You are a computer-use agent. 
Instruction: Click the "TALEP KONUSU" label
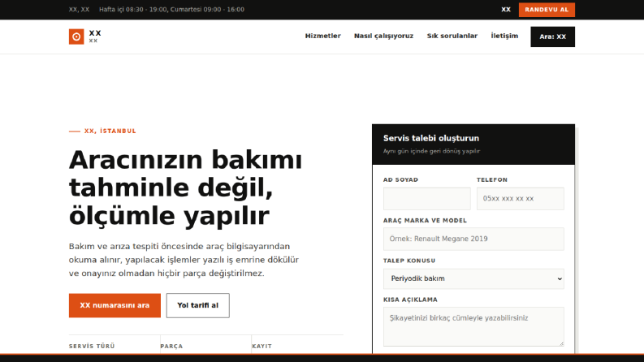(x=409, y=261)
